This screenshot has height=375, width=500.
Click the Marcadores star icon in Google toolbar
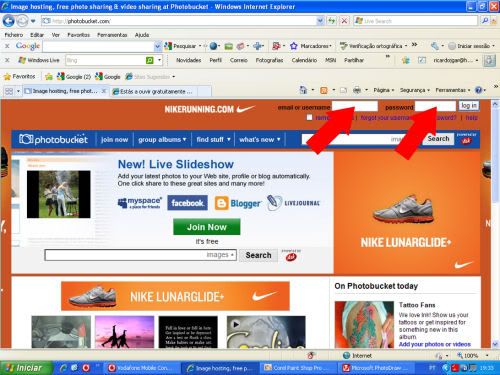click(x=293, y=46)
